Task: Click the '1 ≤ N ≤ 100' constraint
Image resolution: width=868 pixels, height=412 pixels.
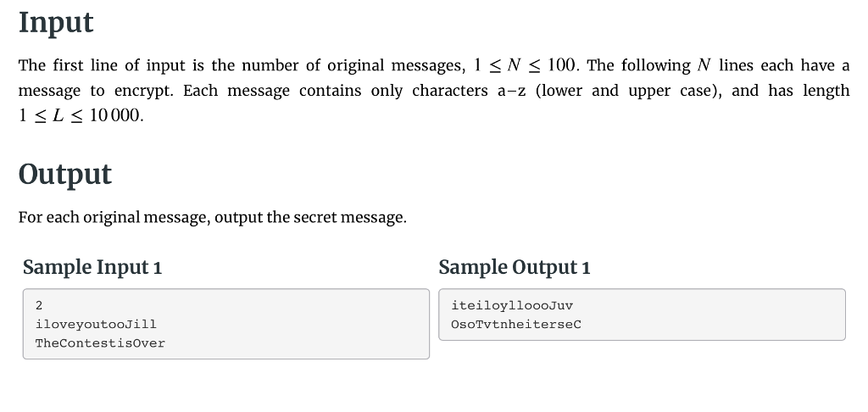Action: click(x=525, y=65)
